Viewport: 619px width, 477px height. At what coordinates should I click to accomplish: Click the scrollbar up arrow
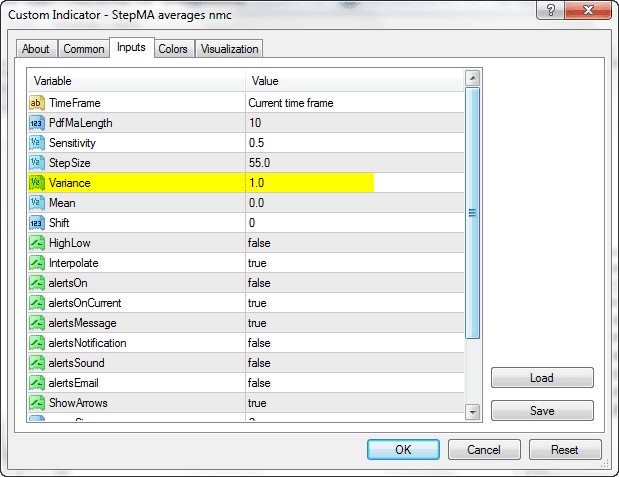[x=473, y=78]
